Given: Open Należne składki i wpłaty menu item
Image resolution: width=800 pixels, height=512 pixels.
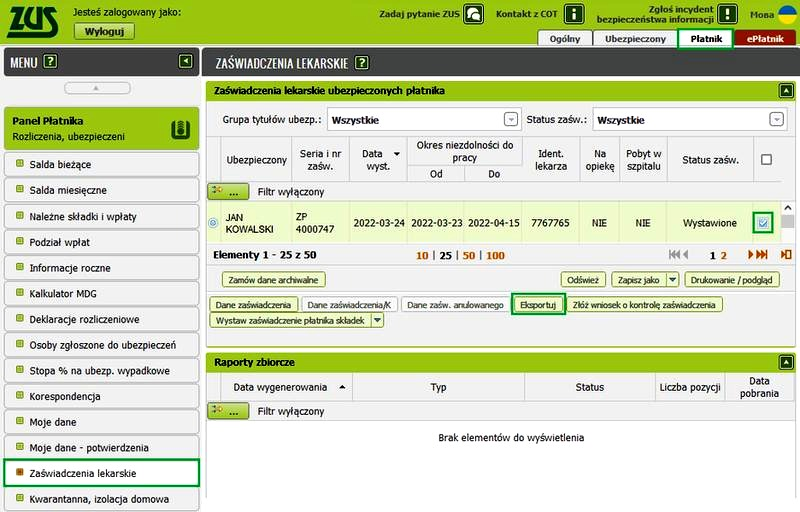Looking at the screenshot, I should pos(102,217).
